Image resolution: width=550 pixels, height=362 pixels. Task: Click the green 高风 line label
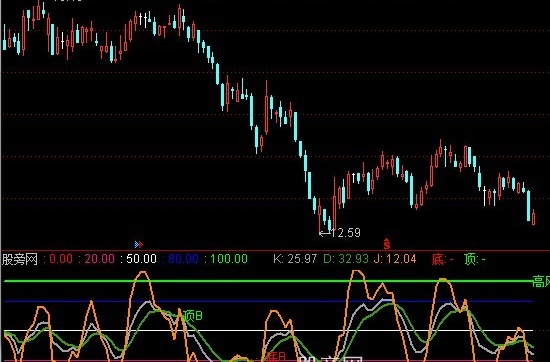tap(541, 281)
